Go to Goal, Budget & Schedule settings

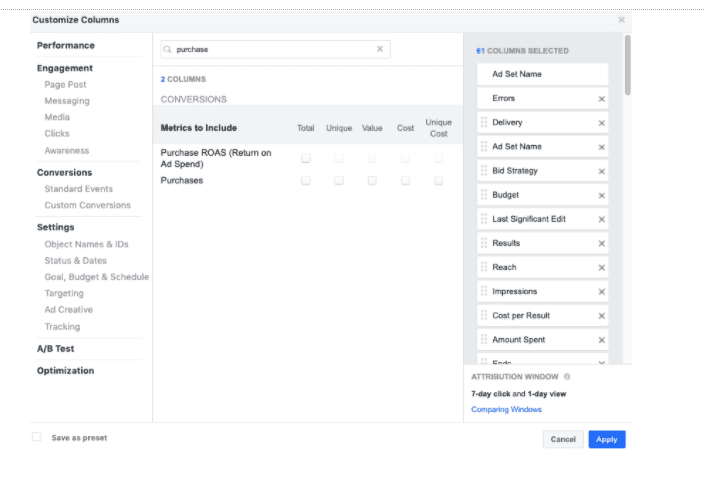[x=96, y=277]
